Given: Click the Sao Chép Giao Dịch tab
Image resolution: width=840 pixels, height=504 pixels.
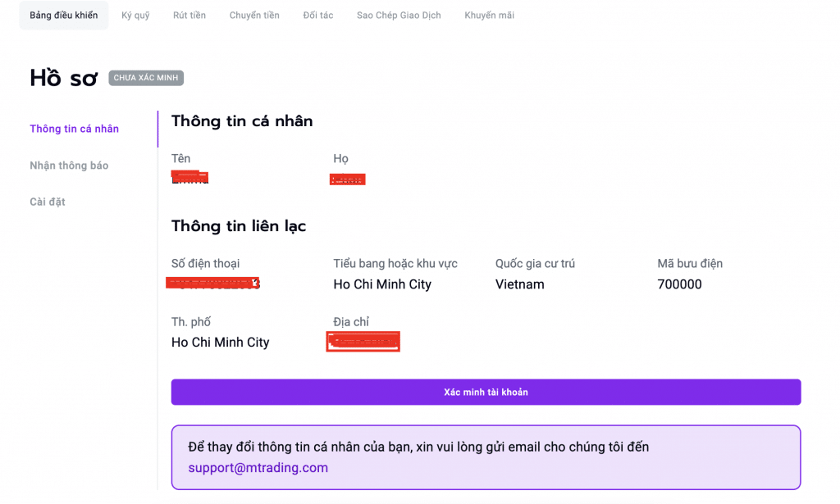Looking at the screenshot, I should pyautogui.click(x=399, y=16).
